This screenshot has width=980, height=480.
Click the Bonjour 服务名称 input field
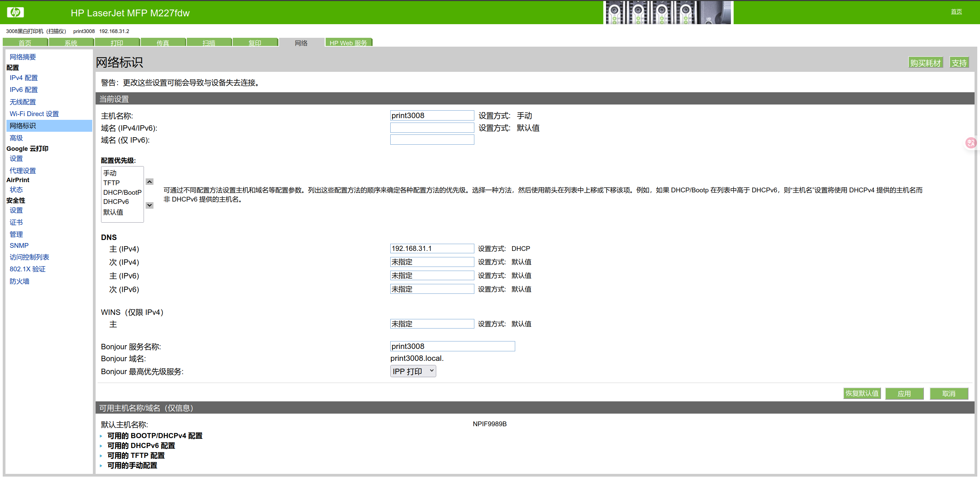pos(453,346)
